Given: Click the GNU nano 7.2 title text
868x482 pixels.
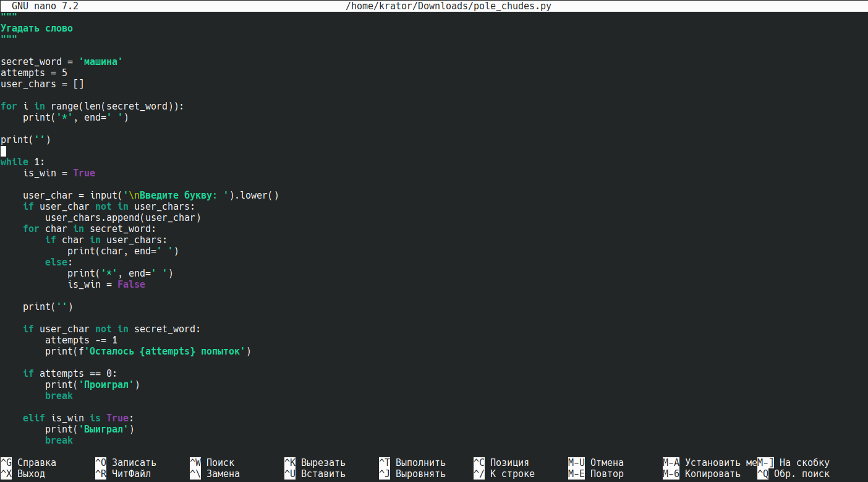Looking at the screenshot, I should coord(45,6).
